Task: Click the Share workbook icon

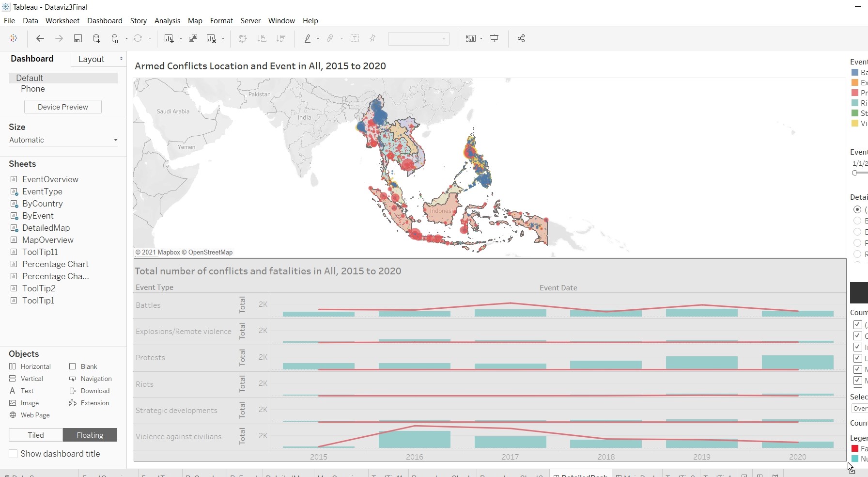Action: pos(521,39)
